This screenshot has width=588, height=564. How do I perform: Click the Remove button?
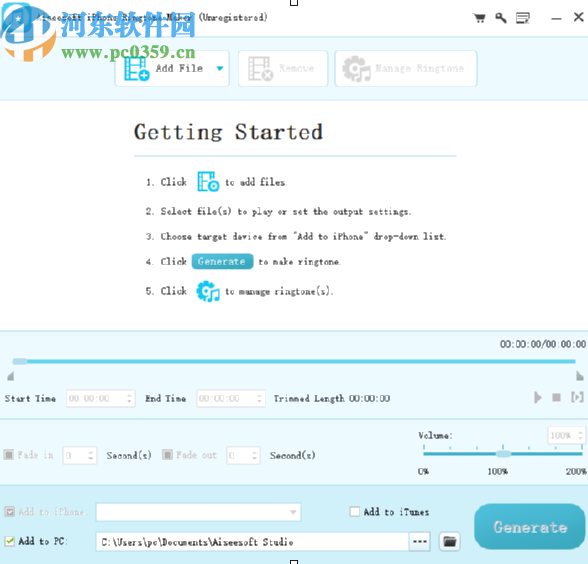283,68
